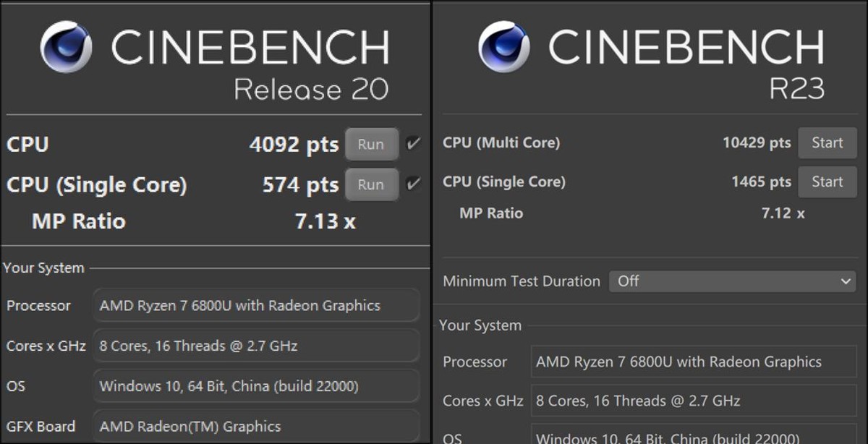Viewport: 868px width, 444px height.
Task: Run the CPU (Single Core) test in Release 20
Action: pos(371,184)
